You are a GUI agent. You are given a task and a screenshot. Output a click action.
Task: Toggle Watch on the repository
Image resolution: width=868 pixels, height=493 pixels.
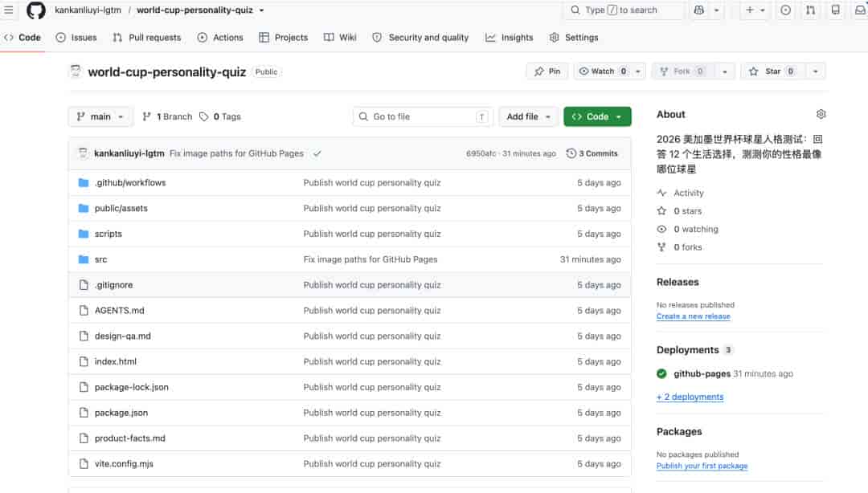[x=603, y=71]
